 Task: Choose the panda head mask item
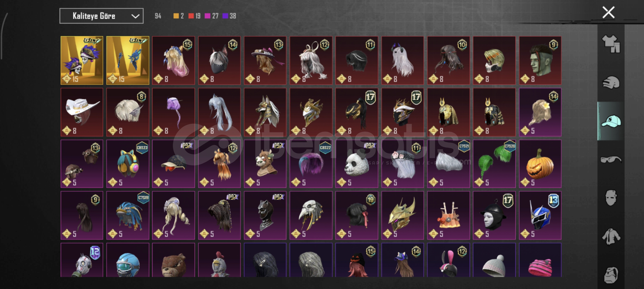[x=357, y=164]
